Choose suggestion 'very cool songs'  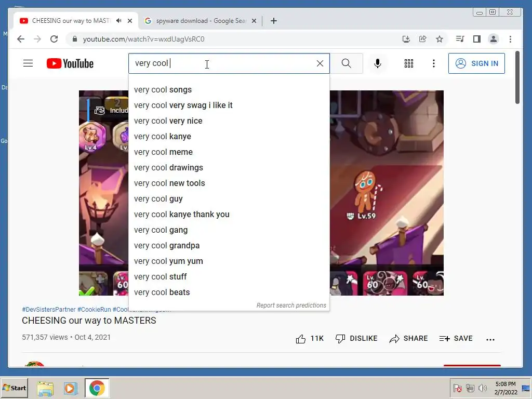tap(229, 89)
